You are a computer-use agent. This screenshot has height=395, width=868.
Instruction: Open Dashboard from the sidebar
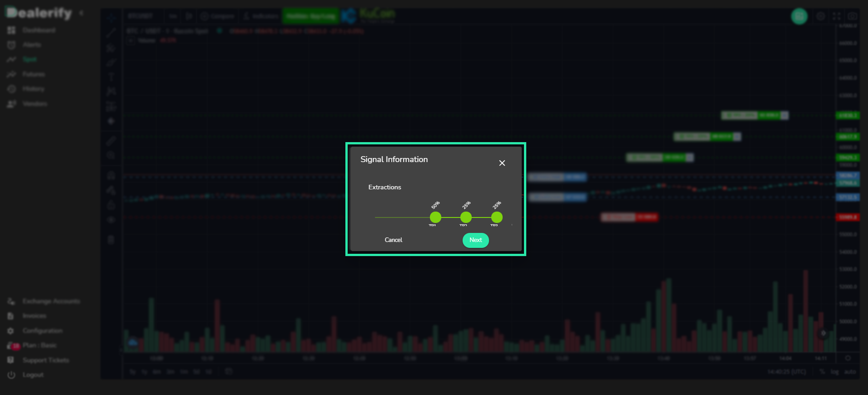[39, 30]
